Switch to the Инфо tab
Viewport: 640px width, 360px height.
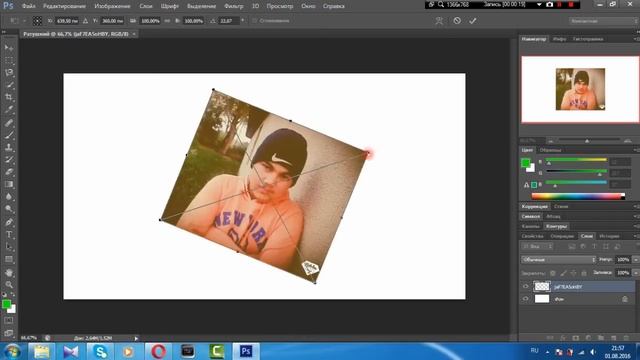559,39
